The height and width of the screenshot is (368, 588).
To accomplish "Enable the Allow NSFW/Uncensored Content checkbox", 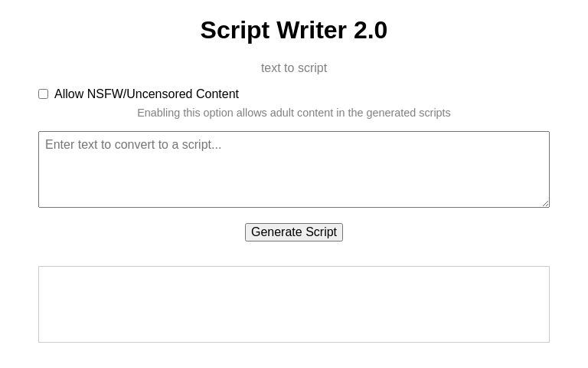I will 44,94.
